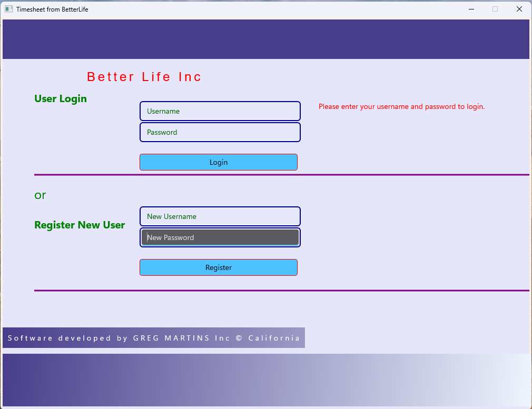
Task: Click the window title text Timesheet from BetterLife
Action: point(52,9)
